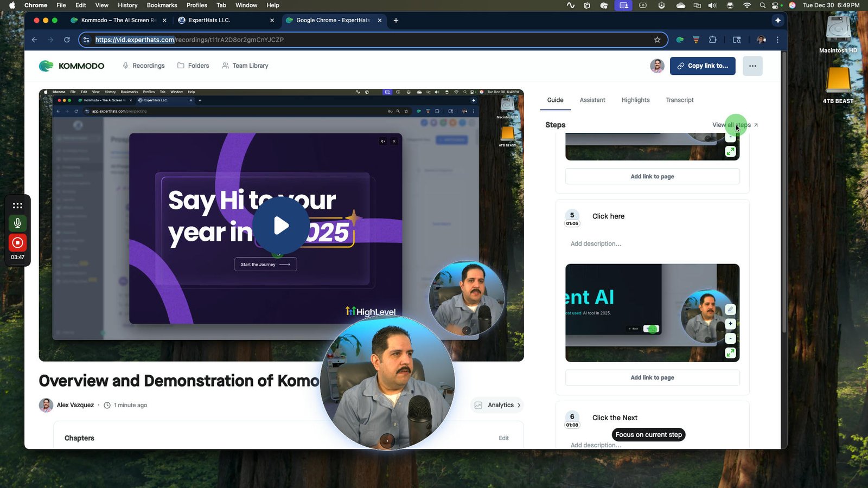Open the Transcript tab
Viewport: 868px width, 488px height.
pyautogui.click(x=680, y=100)
